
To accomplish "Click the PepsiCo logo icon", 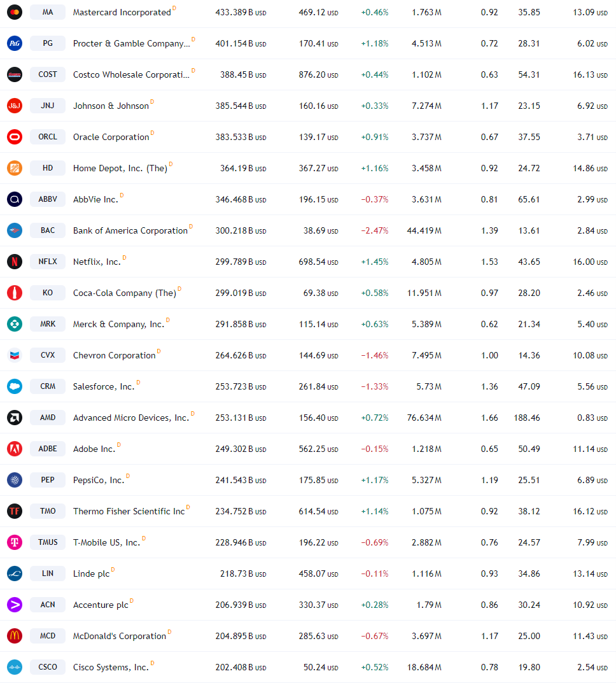I will [15, 480].
